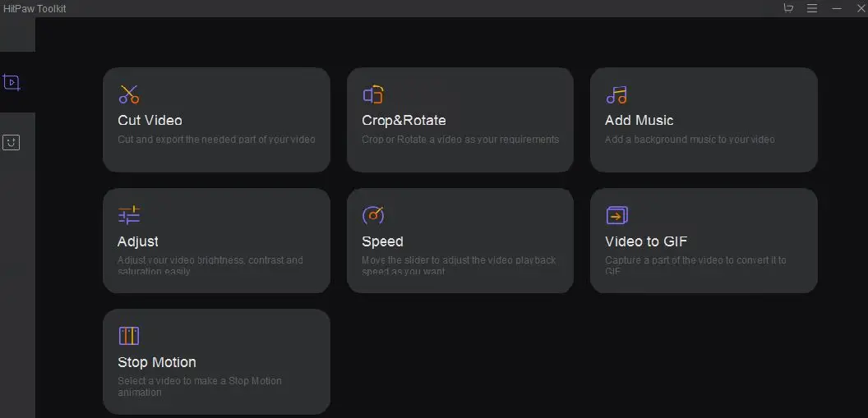Click the sliders icon for Adjust

129,215
